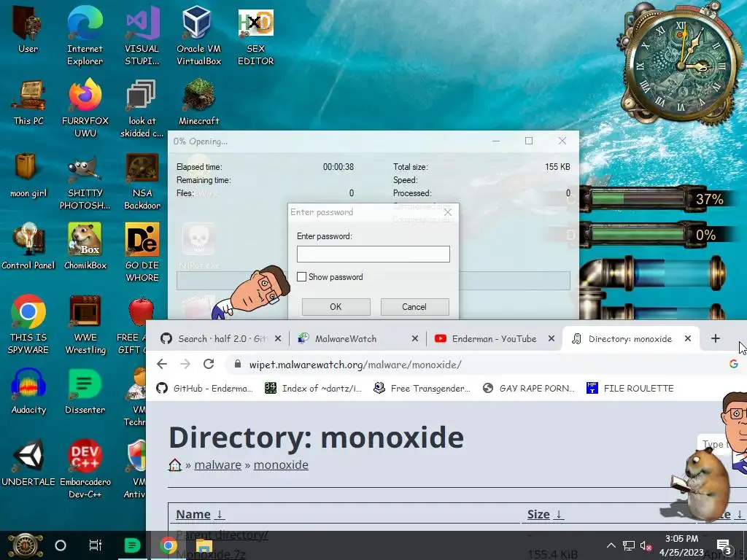Click the Google icon in address bar

pyautogui.click(x=734, y=365)
